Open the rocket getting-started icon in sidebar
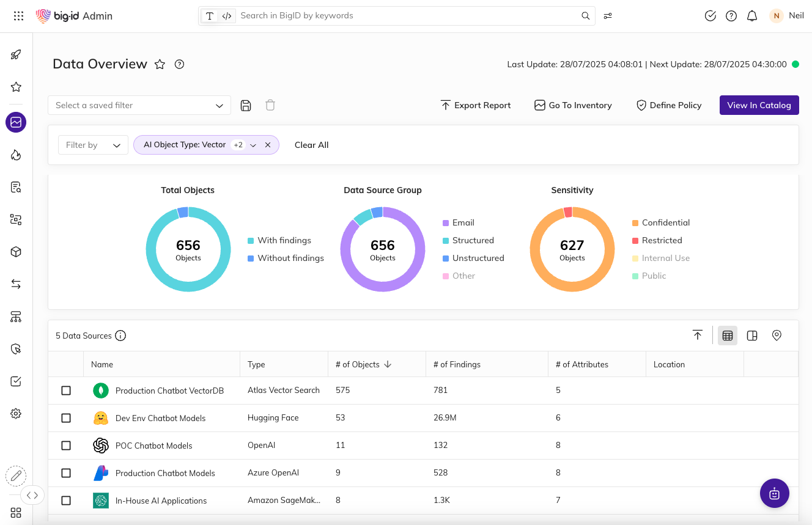Image resolution: width=812 pixels, height=525 pixels. [x=16, y=54]
